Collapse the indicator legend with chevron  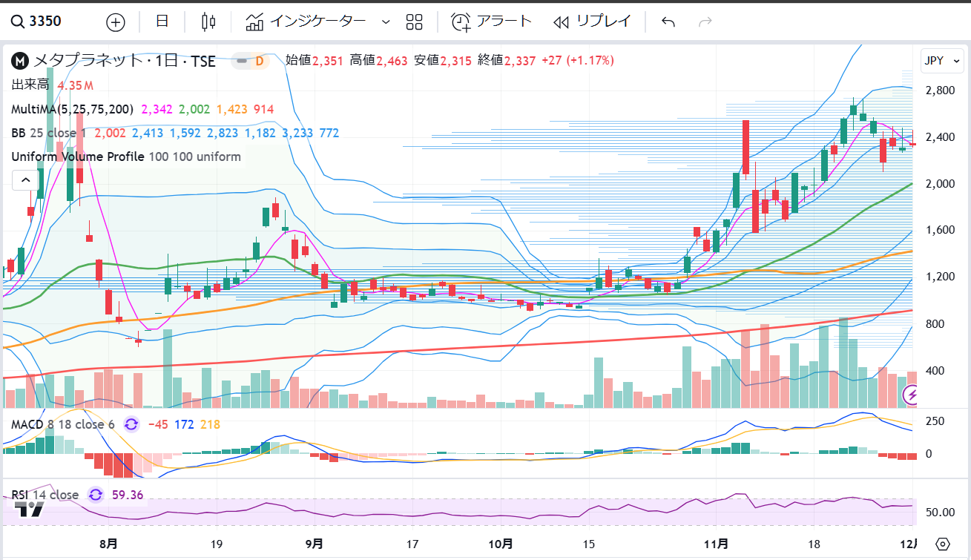click(x=25, y=179)
